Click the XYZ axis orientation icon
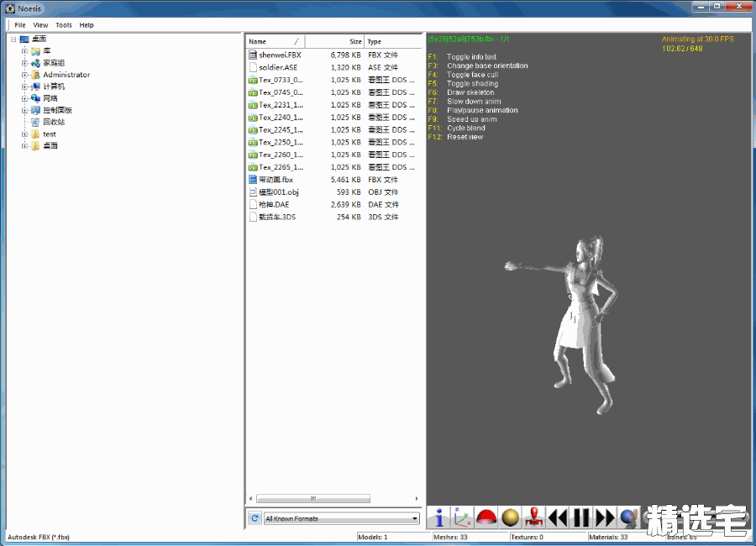Screen dimensions: 756x546 click(x=462, y=517)
